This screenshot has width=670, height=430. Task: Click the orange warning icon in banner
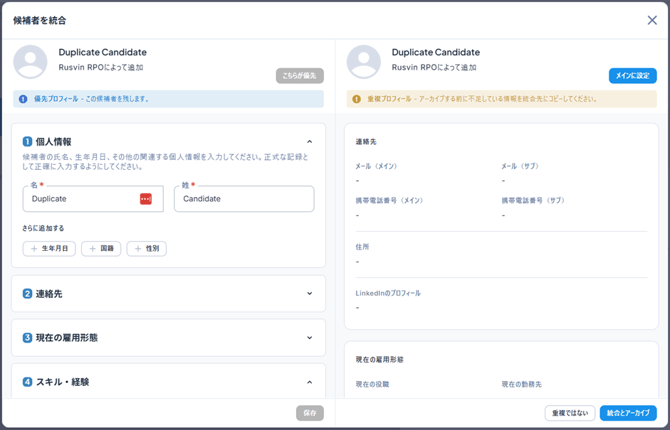356,99
